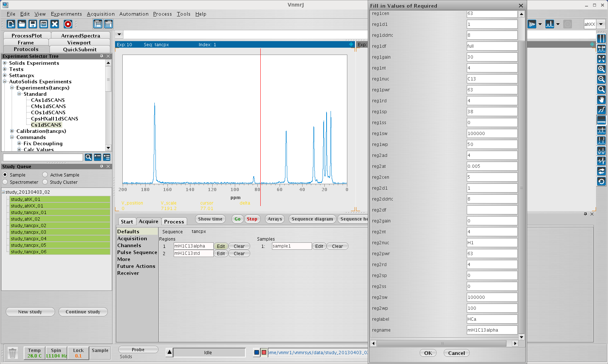This screenshot has width=608, height=364.
Task: Click the zoom in magnifier tool
Action: pyautogui.click(x=601, y=69)
